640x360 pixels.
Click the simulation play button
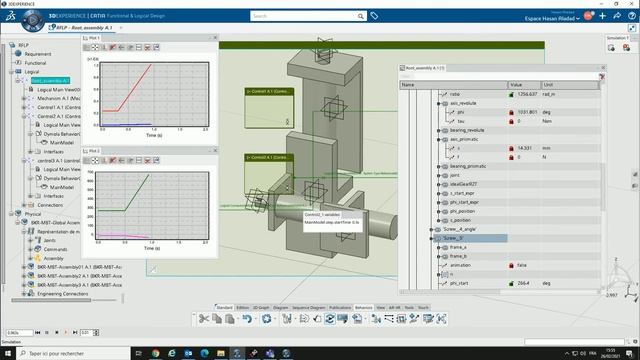[x=66, y=333]
